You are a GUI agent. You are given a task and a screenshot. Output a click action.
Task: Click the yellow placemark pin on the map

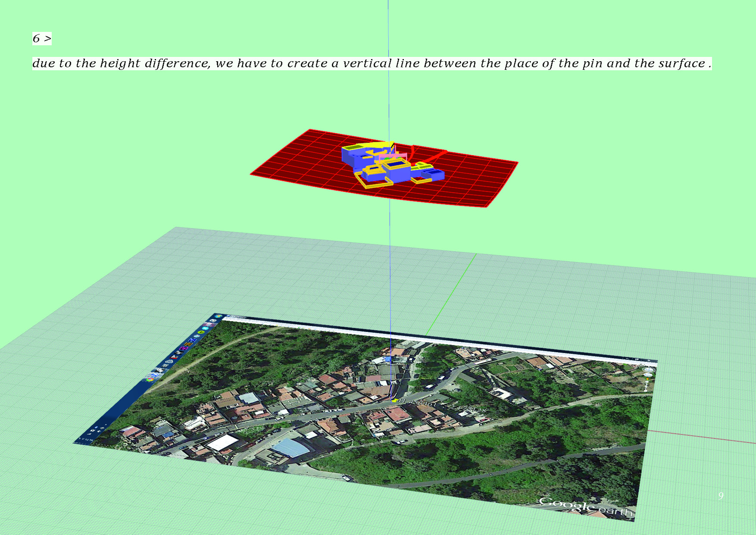click(394, 400)
